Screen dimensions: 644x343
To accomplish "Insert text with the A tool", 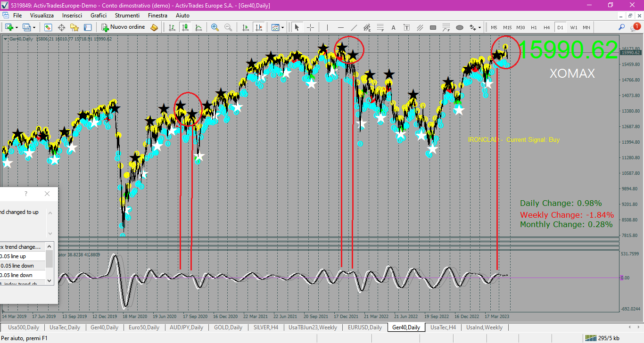I will (x=393, y=27).
